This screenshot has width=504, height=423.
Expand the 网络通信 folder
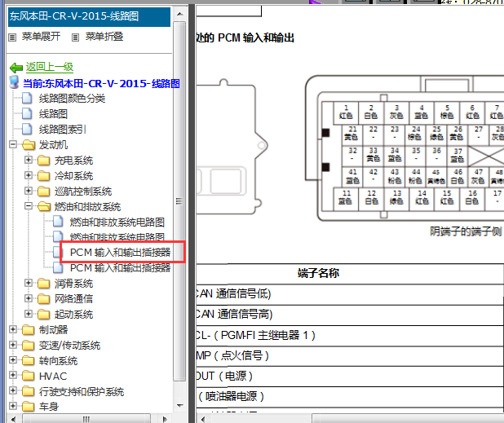[29, 298]
